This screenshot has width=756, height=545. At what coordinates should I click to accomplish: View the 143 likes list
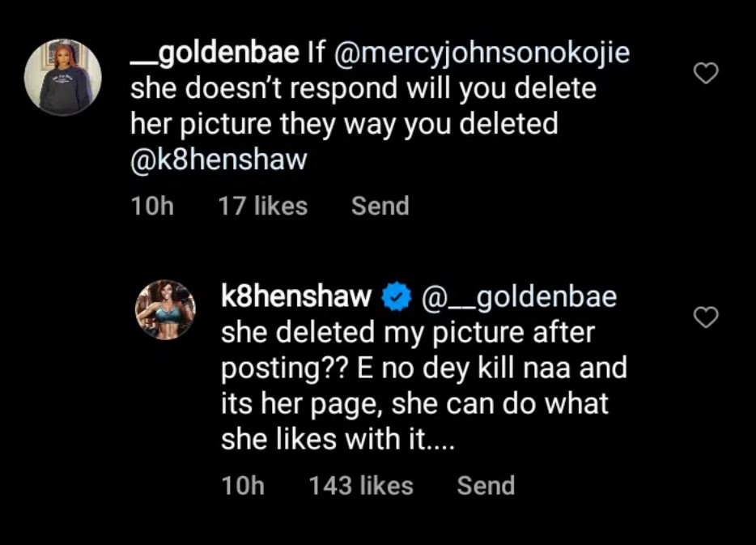pyautogui.click(x=360, y=486)
